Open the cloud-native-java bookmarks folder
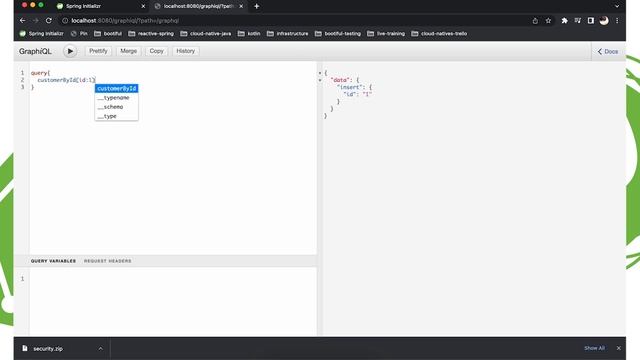Screen dimensions: 640x360 pyautogui.click(x=206, y=33)
